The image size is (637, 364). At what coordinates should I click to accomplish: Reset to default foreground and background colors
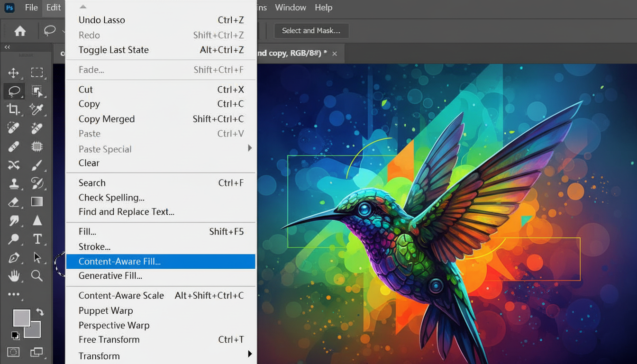click(15, 336)
